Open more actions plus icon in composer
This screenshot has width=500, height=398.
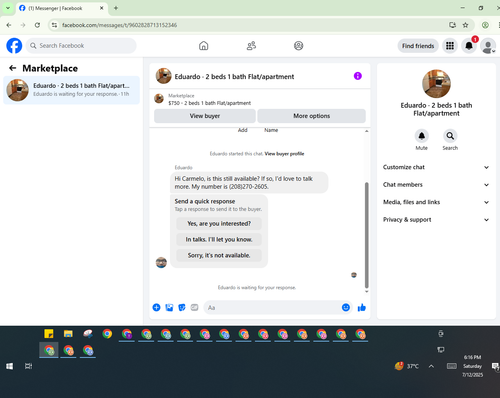[x=156, y=307]
